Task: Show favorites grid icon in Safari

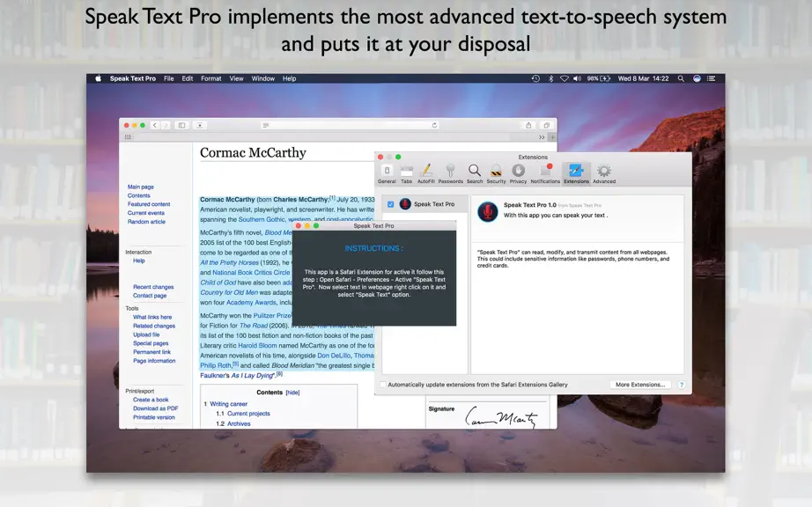Action: pyautogui.click(x=128, y=137)
